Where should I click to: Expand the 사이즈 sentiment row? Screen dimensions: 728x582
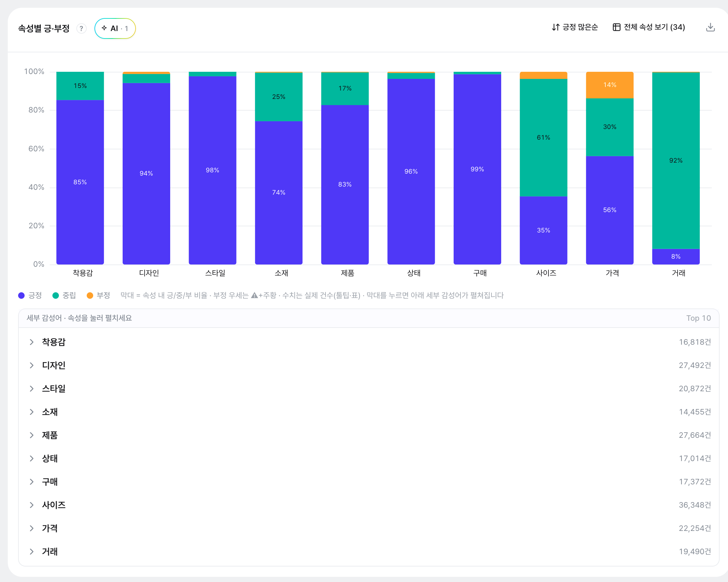click(x=369, y=505)
